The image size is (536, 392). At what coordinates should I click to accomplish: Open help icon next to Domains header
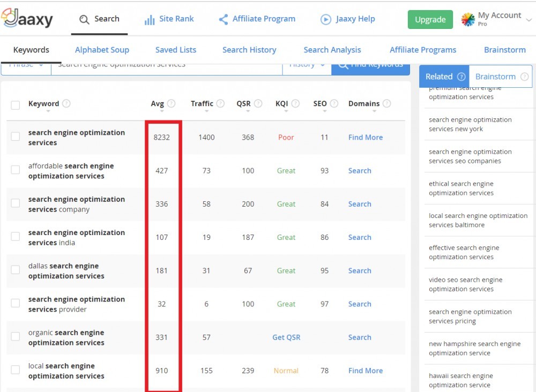coord(386,103)
